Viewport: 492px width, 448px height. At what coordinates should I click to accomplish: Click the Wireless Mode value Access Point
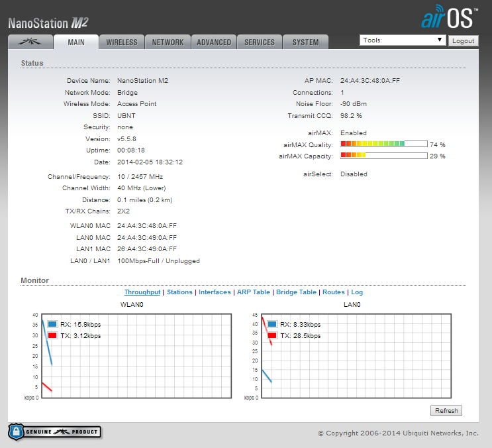point(137,104)
